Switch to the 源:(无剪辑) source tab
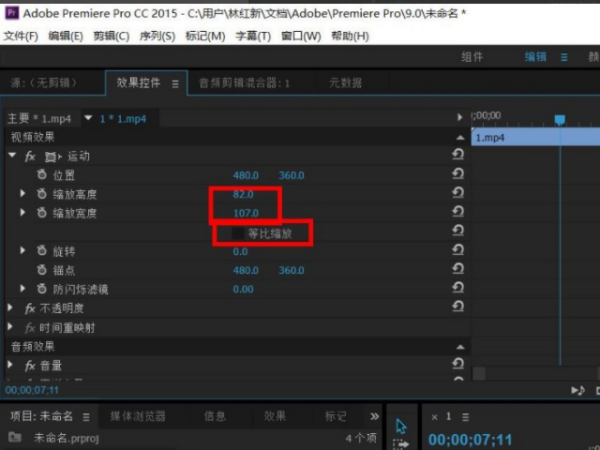This screenshot has height=450, width=600. [x=43, y=82]
